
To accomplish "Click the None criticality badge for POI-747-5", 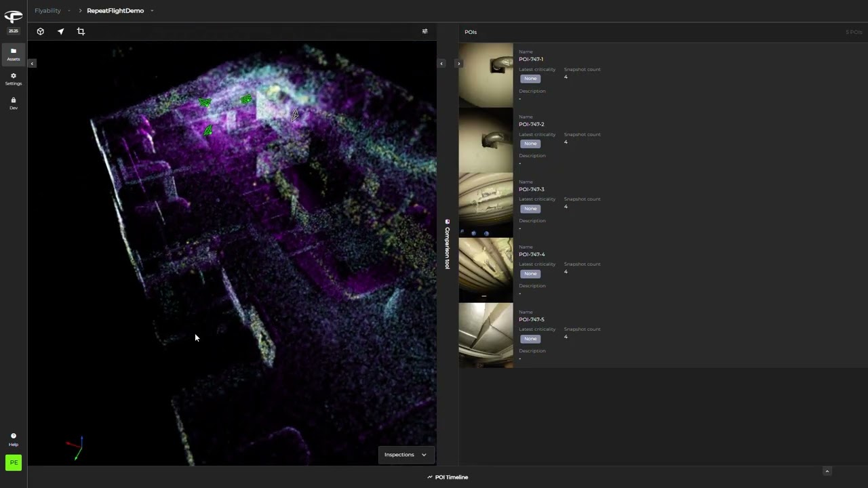I will tap(530, 339).
